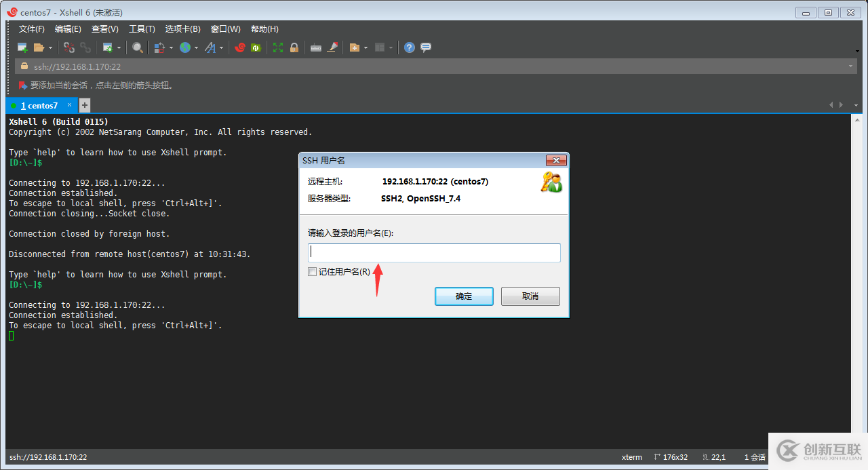Open the 编辑(E) menu
The width and height of the screenshot is (868, 470).
coord(68,29)
